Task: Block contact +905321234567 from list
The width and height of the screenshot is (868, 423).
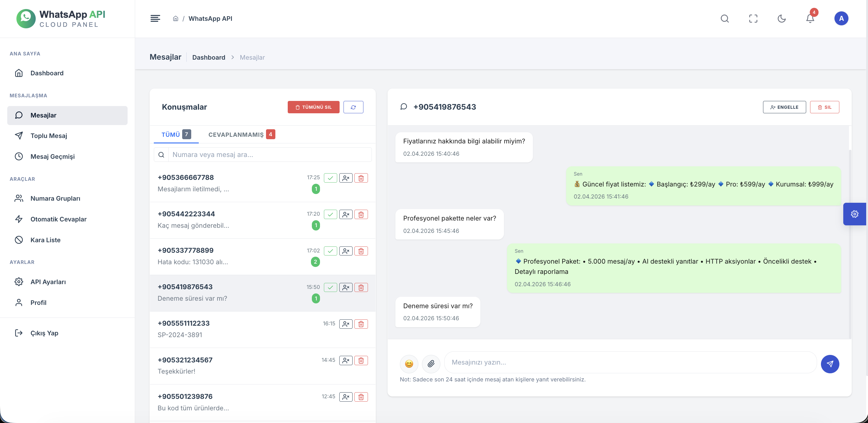Action: [x=346, y=360]
